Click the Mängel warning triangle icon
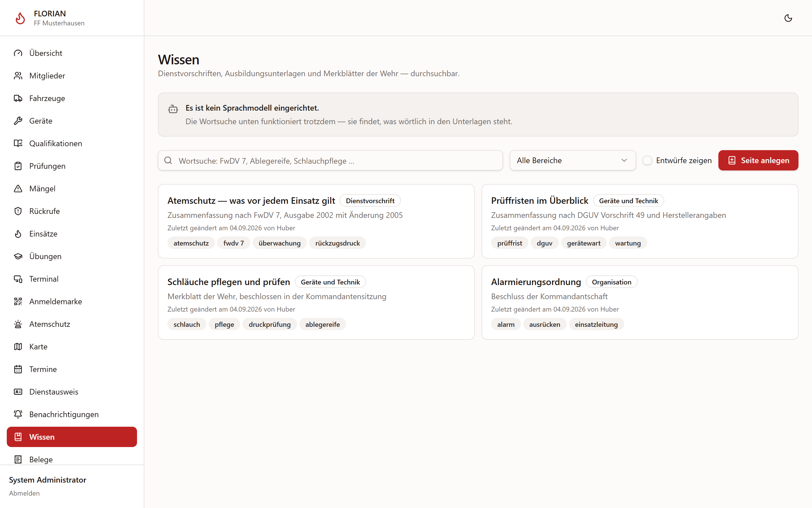 [18, 189]
